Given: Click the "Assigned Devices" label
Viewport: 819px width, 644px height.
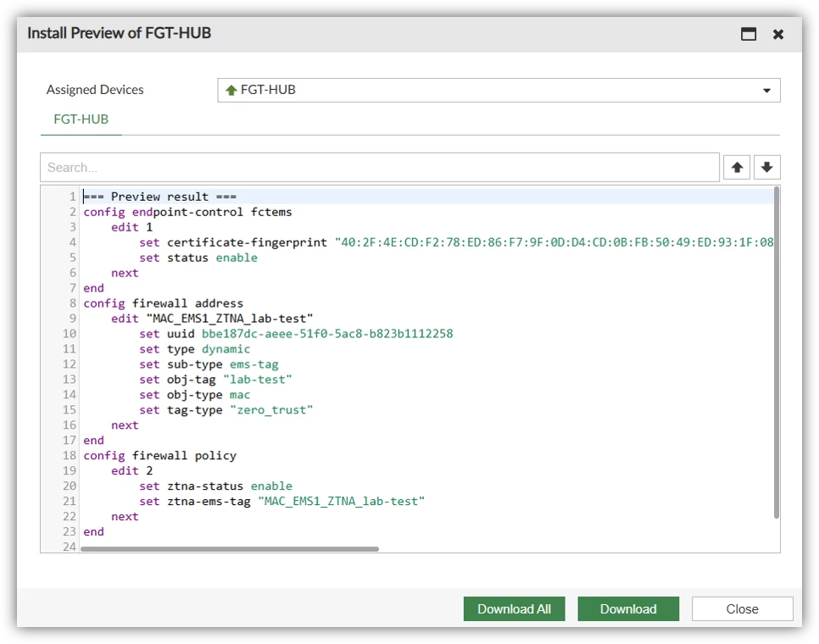Looking at the screenshot, I should point(95,90).
